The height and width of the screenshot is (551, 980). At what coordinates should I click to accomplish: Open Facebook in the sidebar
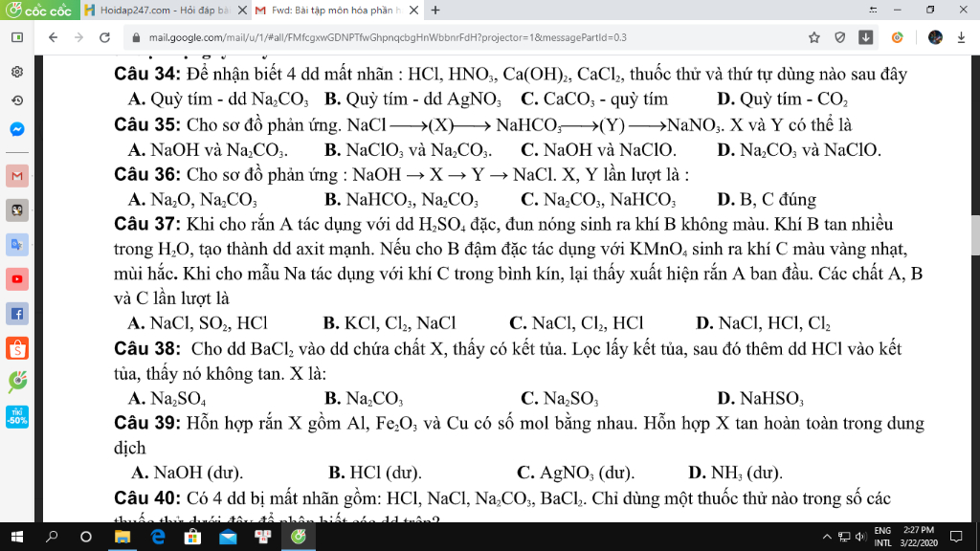17,314
